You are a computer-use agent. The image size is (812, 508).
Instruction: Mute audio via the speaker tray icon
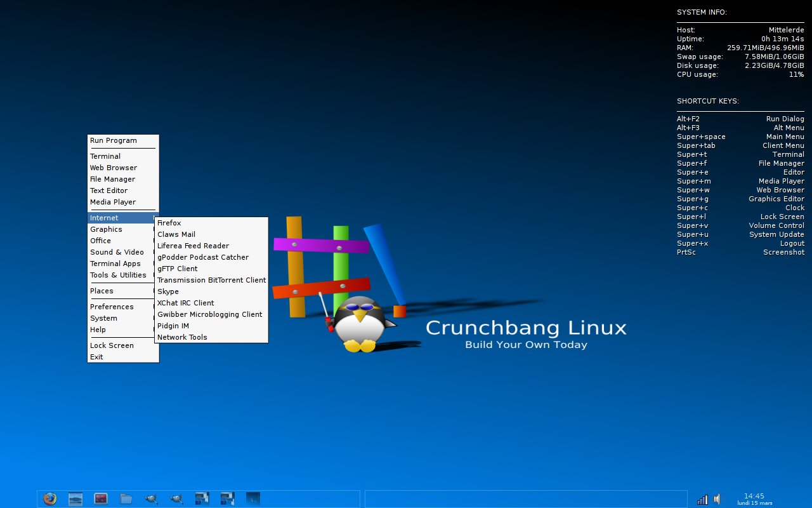click(717, 498)
